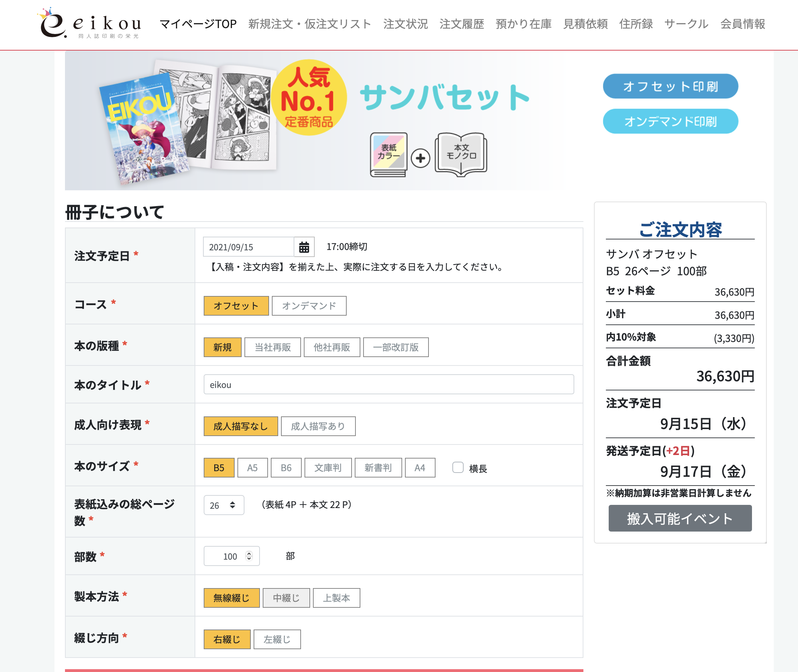The image size is (798, 672).
Task: Select 中綴じ binding method
Action: coord(286,598)
